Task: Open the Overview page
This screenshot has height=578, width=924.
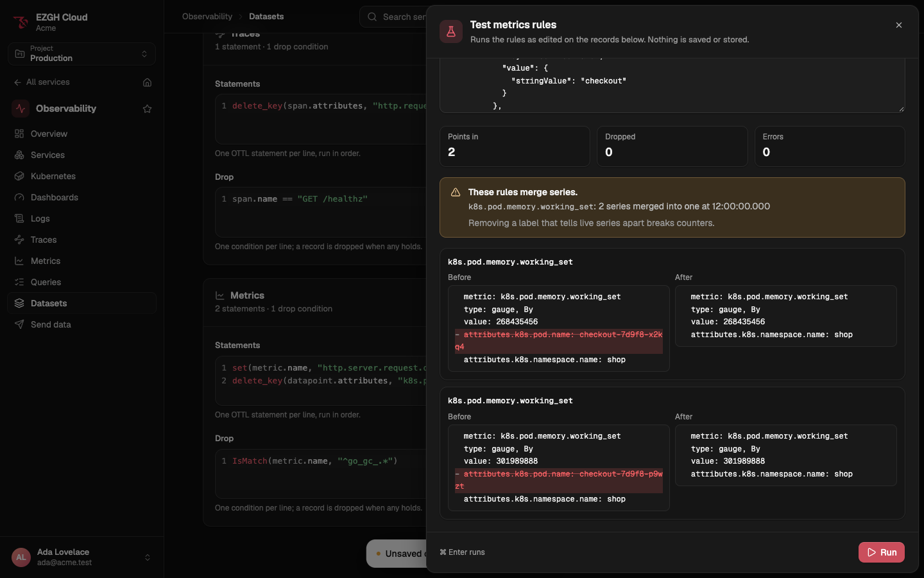Action: point(81,134)
